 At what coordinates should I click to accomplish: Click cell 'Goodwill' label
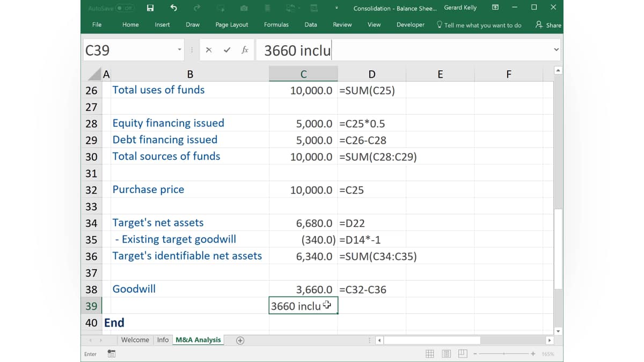pyautogui.click(x=134, y=289)
